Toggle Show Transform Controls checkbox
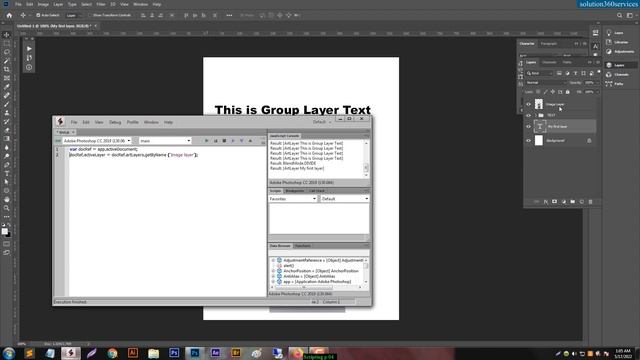This screenshot has height=360, width=640. [91, 16]
